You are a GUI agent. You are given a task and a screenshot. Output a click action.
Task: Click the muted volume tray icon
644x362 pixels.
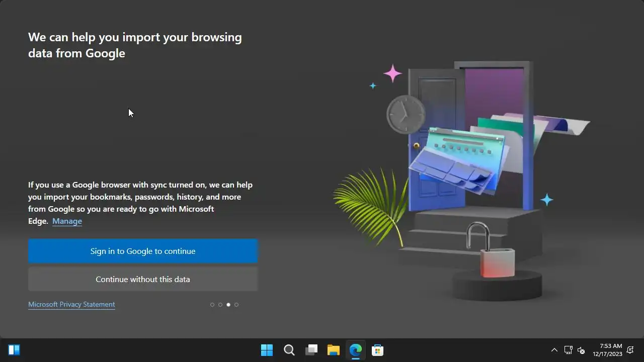[581, 350]
